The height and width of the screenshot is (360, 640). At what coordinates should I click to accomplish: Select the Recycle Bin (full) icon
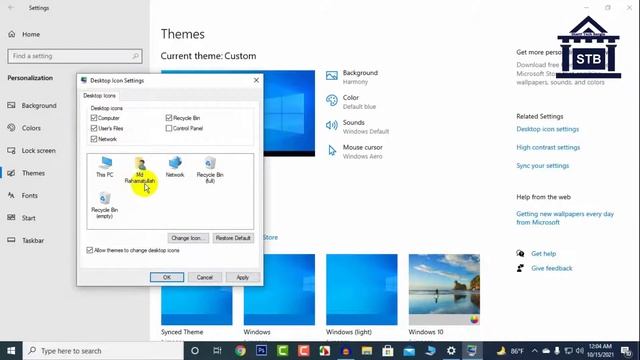(x=210, y=170)
